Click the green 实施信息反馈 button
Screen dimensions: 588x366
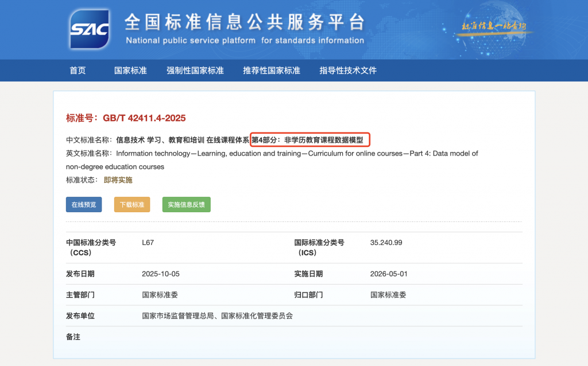tap(186, 205)
